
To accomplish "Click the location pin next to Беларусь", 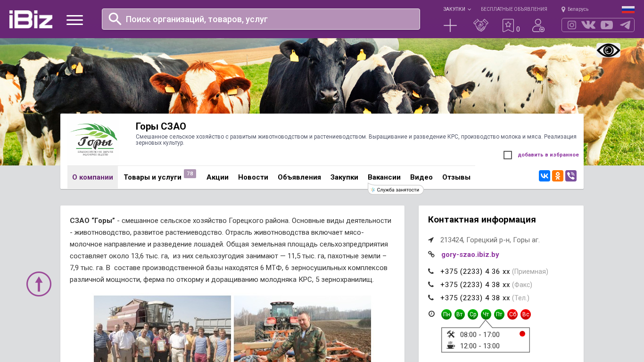I will pos(563,9).
